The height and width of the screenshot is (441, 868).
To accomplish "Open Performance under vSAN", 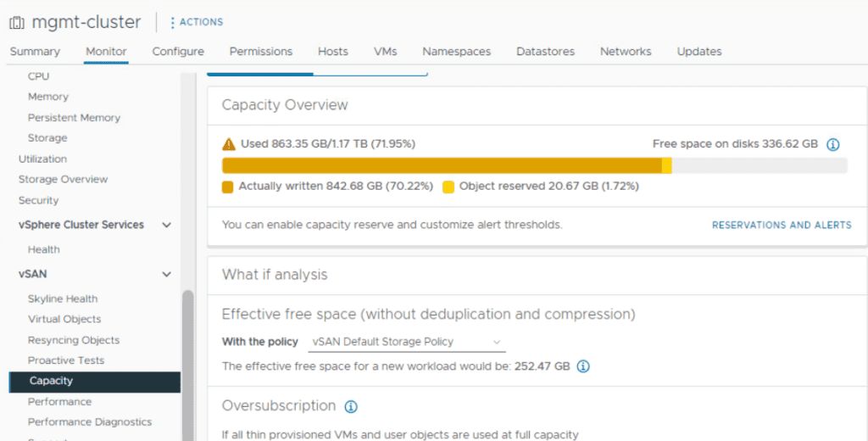I will 60,402.
